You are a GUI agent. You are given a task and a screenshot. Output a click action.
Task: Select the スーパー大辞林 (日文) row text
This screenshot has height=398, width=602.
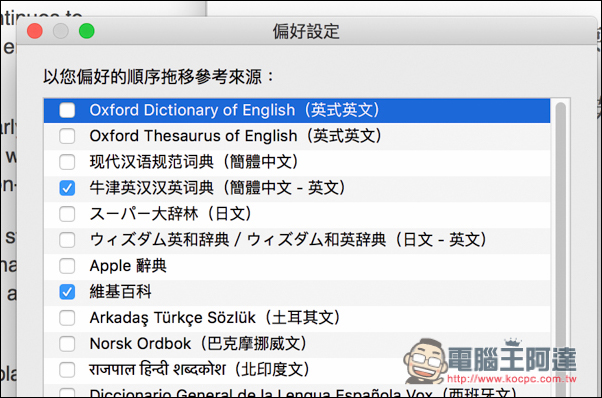pyautogui.click(x=170, y=214)
